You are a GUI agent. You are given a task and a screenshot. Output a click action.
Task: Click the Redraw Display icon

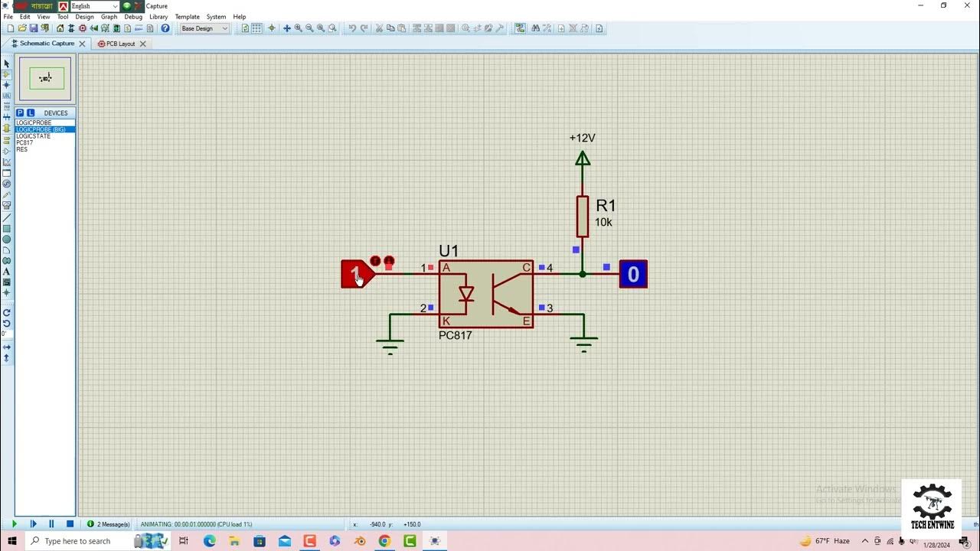point(245,28)
